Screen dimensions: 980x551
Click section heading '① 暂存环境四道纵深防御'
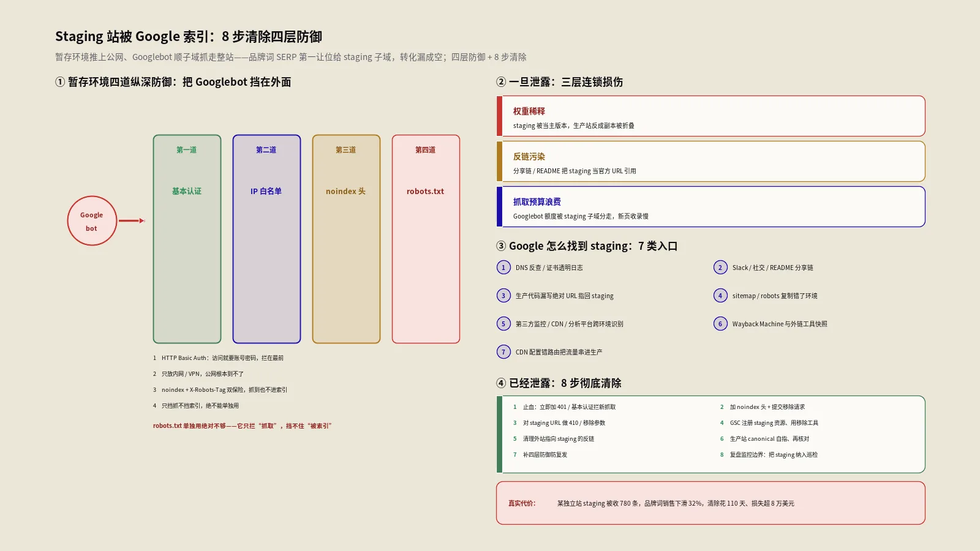[173, 82]
